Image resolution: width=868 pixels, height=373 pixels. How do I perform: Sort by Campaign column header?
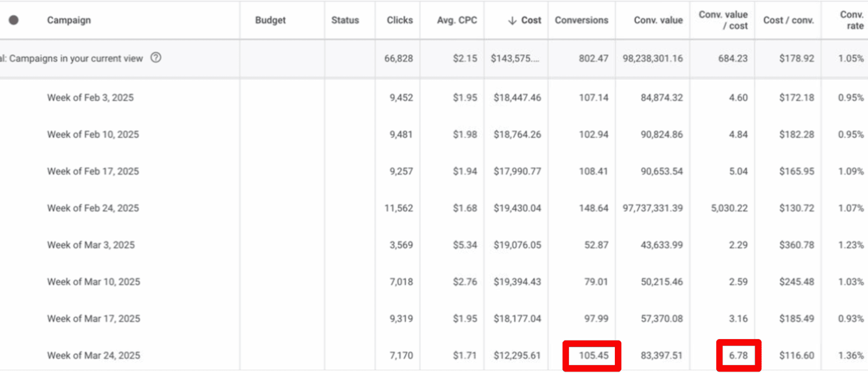click(69, 20)
